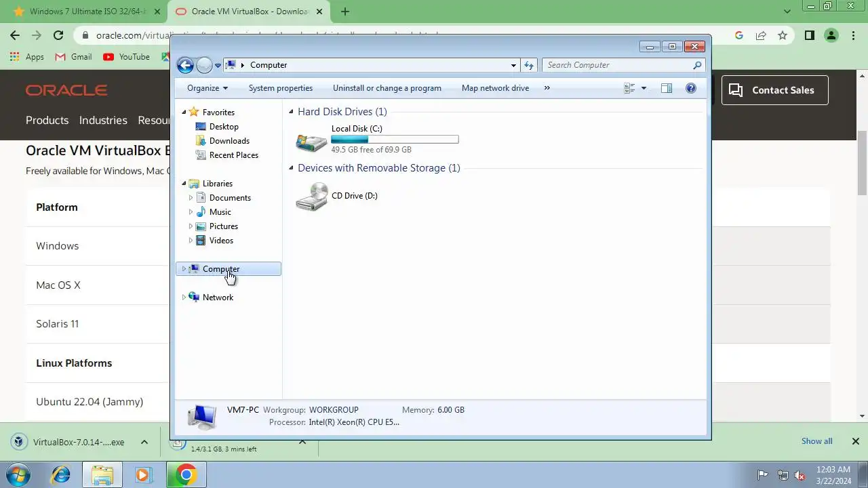Select the Local Disk (C:) drive icon
This screenshot has height=488, width=868.
(x=311, y=141)
